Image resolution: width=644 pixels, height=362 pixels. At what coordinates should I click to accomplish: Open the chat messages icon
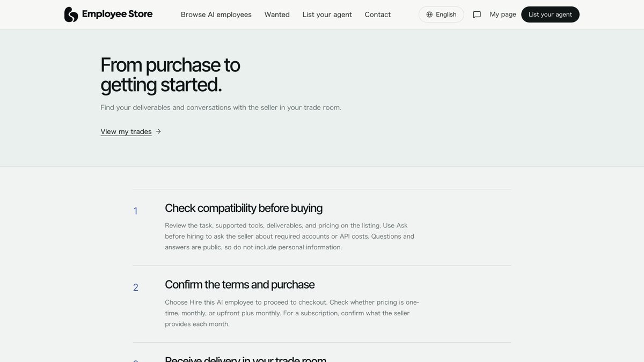[x=477, y=14]
